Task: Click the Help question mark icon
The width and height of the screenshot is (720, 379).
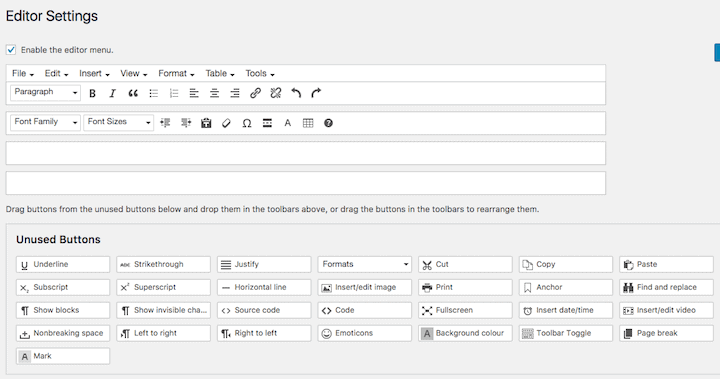Action: tap(328, 123)
